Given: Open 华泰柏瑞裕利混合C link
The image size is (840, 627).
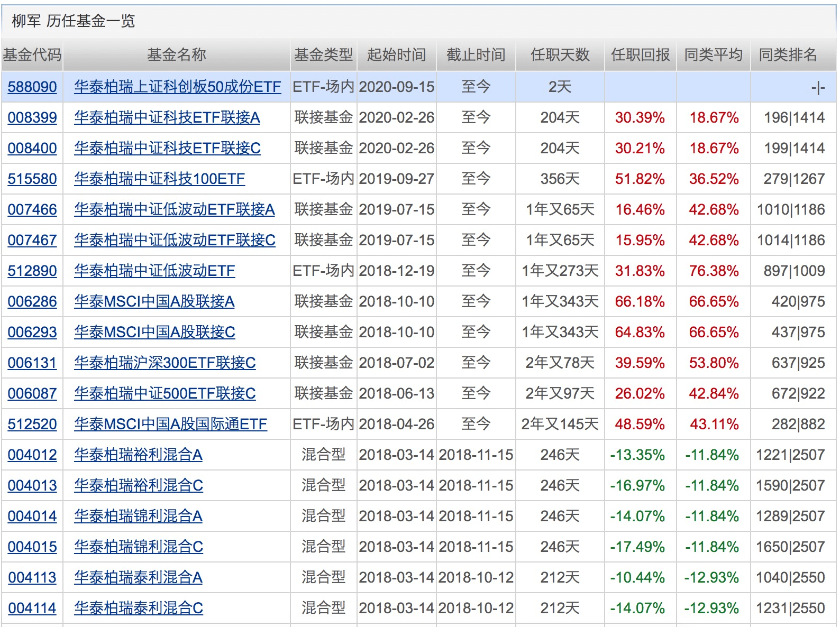Looking at the screenshot, I should coord(139,485).
